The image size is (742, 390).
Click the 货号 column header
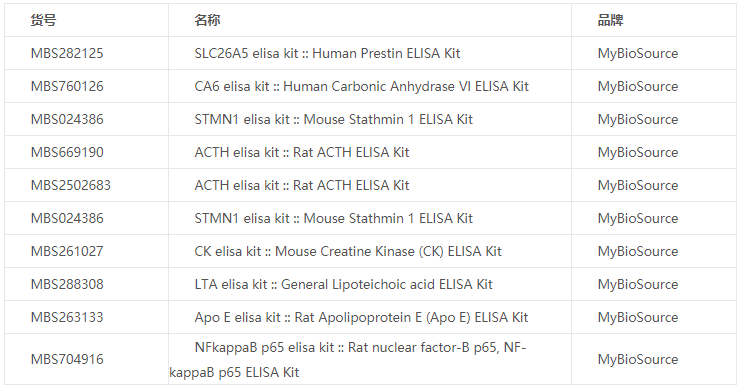pyautogui.click(x=43, y=20)
